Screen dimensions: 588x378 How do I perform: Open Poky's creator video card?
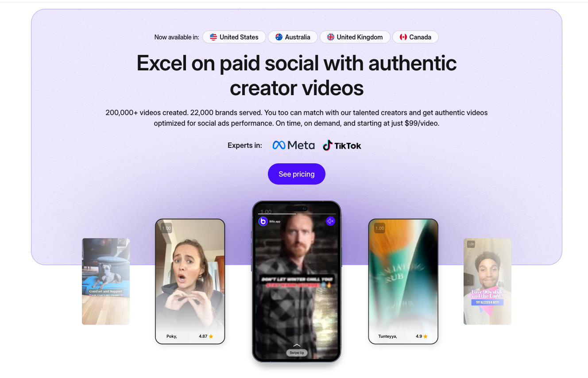coord(190,282)
